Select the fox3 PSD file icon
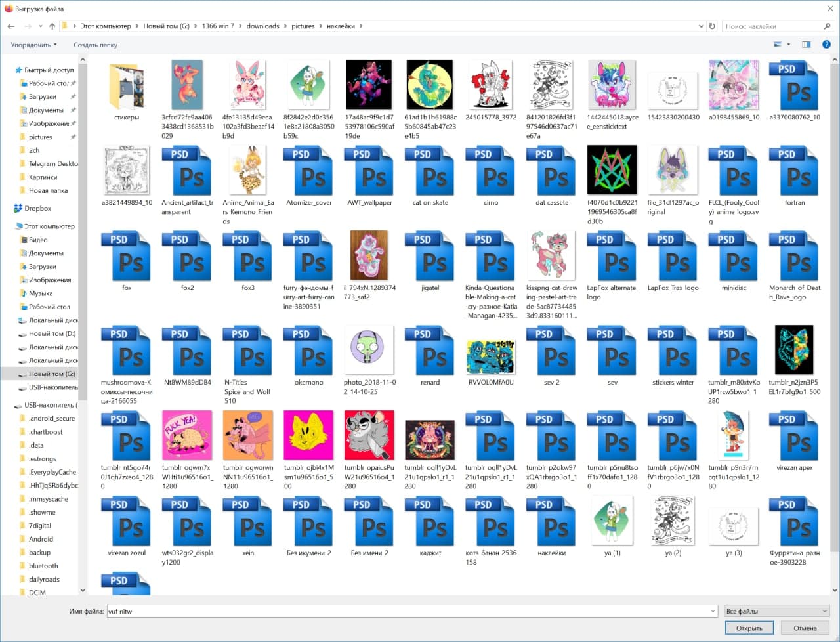This screenshot has height=642, width=840. click(x=248, y=257)
